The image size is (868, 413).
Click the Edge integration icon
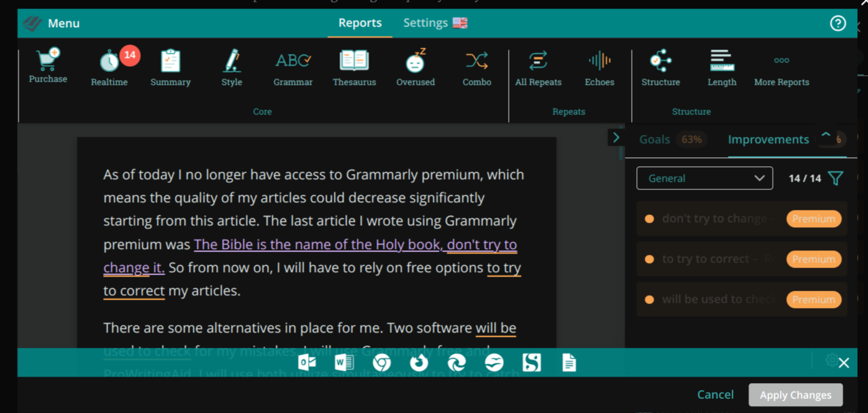(456, 363)
